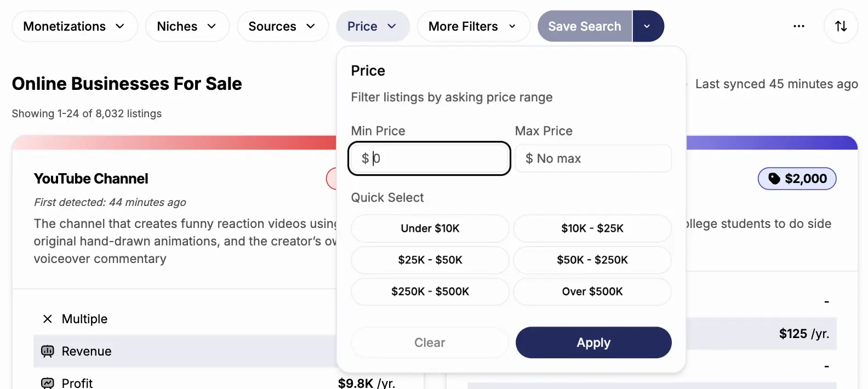Select the Under $10K quick option

[x=430, y=228]
